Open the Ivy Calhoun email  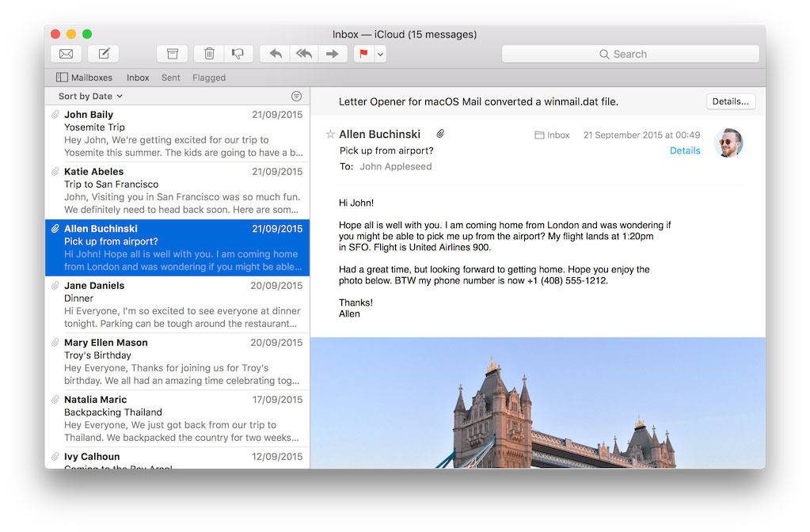click(177, 458)
